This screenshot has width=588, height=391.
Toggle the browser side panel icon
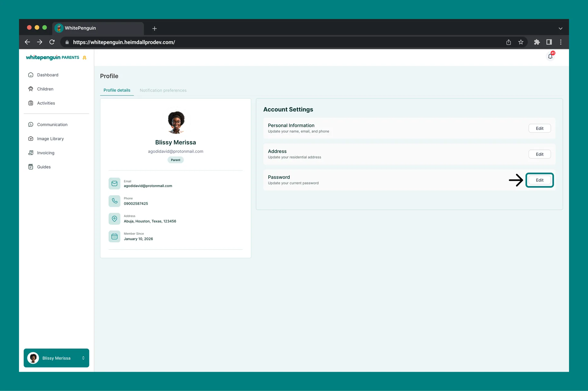click(x=549, y=42)
